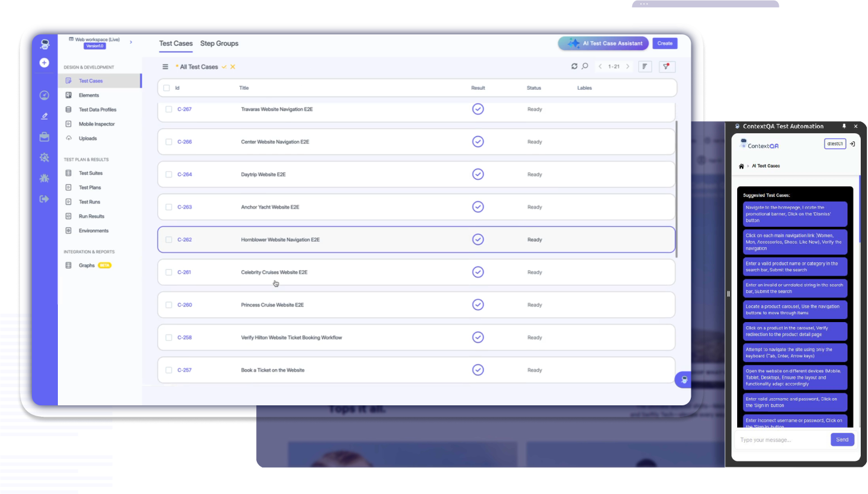This screenshot has height=494, width=868.
Task: Click the message input field
Action: [782, 440]
